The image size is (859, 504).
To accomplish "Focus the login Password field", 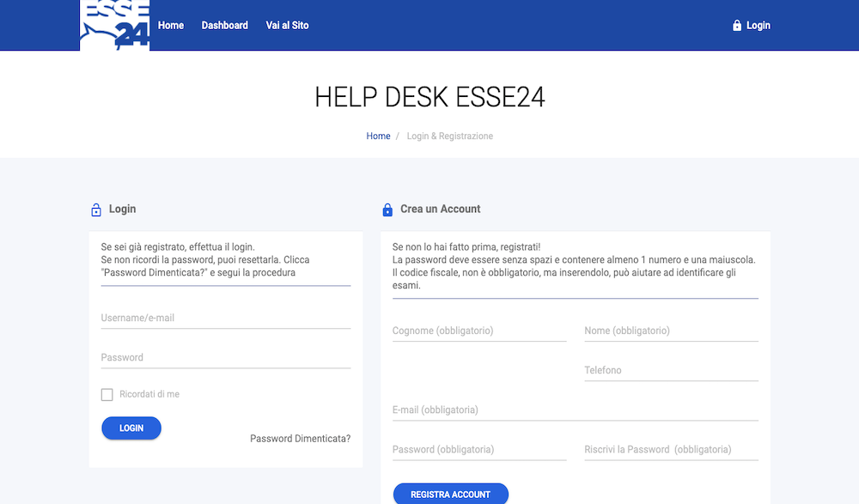I will 225,358.
